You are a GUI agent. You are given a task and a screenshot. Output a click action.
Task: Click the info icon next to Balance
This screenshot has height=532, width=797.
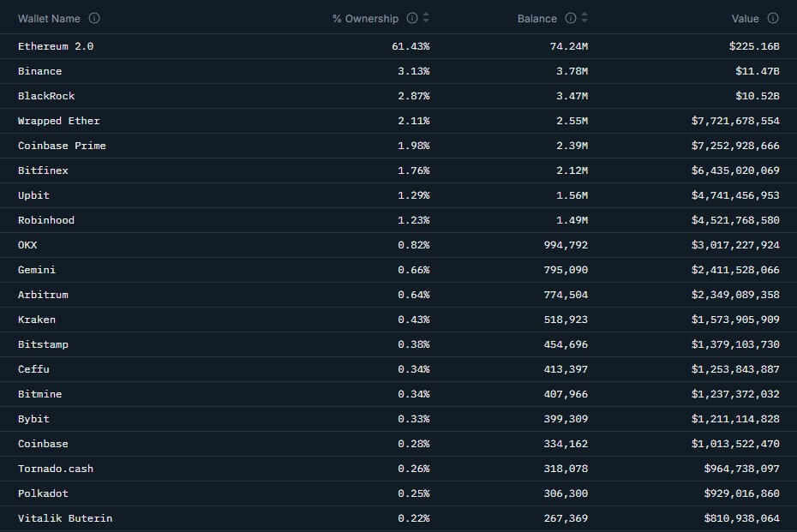[570, 18]
